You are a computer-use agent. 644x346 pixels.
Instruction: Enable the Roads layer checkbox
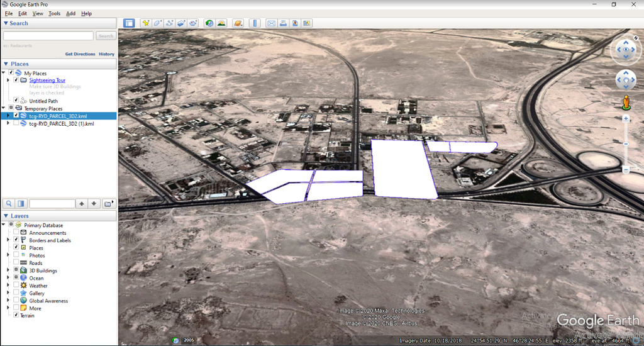(16, 262)
